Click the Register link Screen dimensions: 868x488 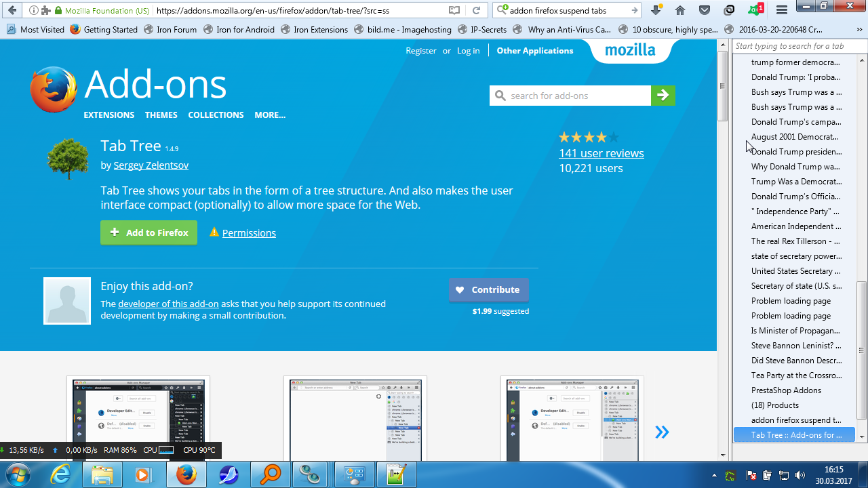tap(421, 51)
